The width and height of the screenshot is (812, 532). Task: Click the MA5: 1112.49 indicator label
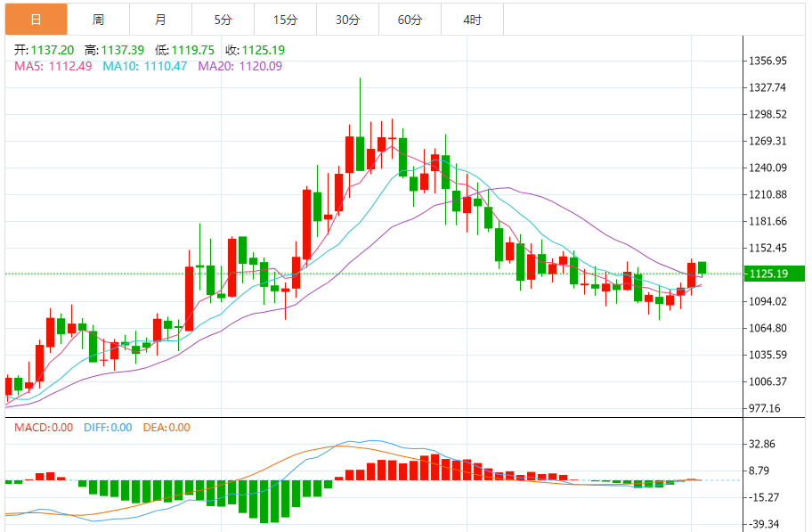coord(53,66)
